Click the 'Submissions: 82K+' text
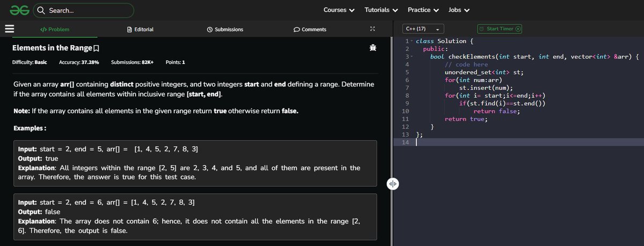The height and width of the screenshot is (246, 644). tap(133, 62)
